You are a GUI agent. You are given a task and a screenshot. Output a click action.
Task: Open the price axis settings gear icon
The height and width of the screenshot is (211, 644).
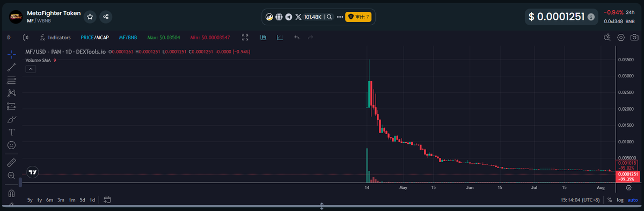coord(628,188)
